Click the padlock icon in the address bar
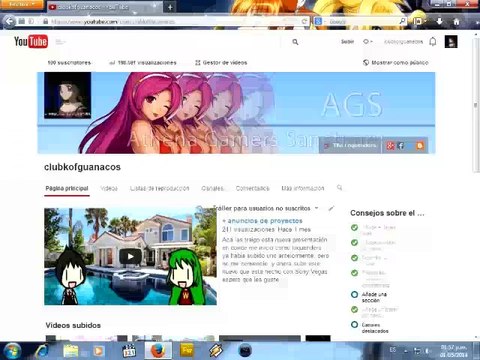Screen dimensions: 480x360 [x=46, y=21]
